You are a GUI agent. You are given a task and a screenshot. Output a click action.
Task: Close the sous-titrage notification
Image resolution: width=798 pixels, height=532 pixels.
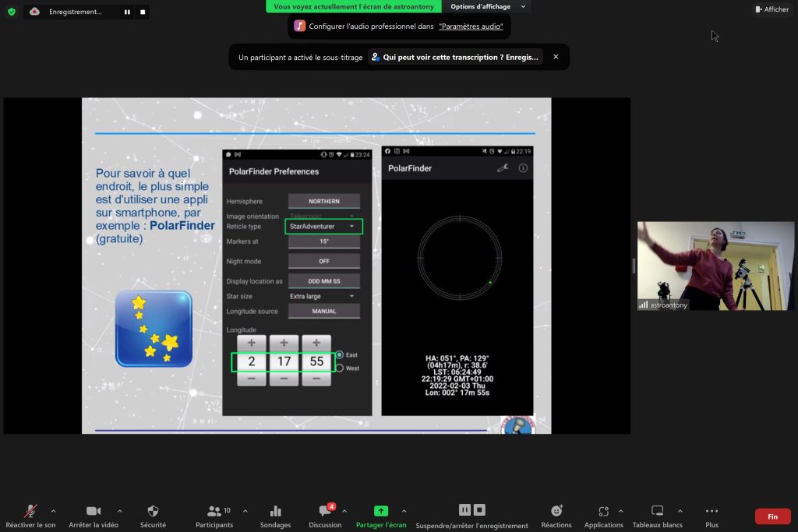click(556, 57)
